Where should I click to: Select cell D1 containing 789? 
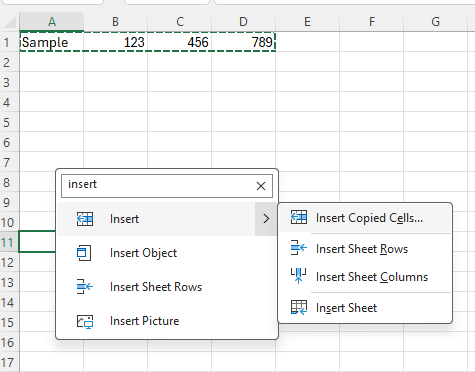point(244,42)
